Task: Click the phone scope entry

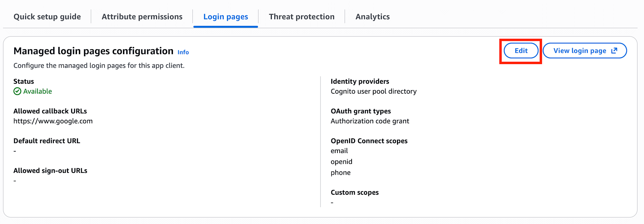Action: [340, 173]
